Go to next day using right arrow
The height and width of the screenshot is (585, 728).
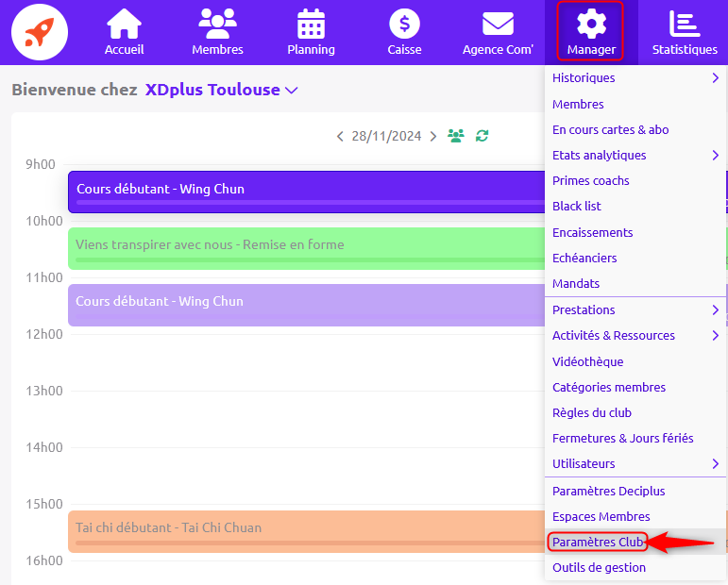coord(433,136)
